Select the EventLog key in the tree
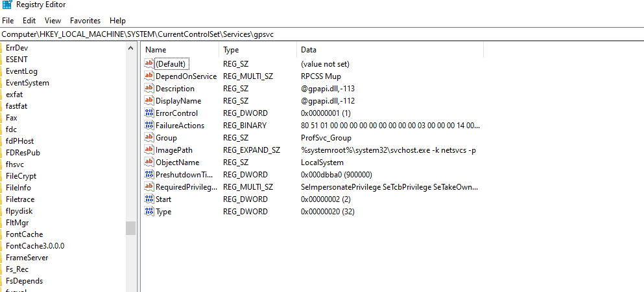This screenshot has width=644, height=292. (x=21, y=71)
